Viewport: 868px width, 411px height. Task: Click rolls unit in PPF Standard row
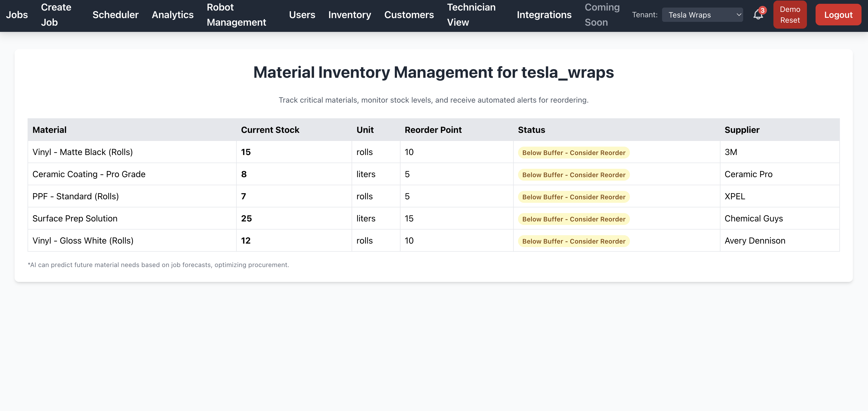point(364,197)
